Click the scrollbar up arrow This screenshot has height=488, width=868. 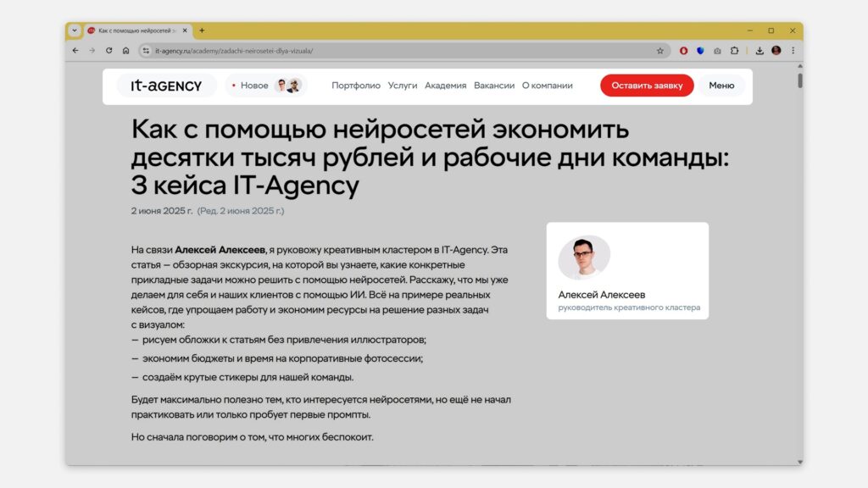800,66
